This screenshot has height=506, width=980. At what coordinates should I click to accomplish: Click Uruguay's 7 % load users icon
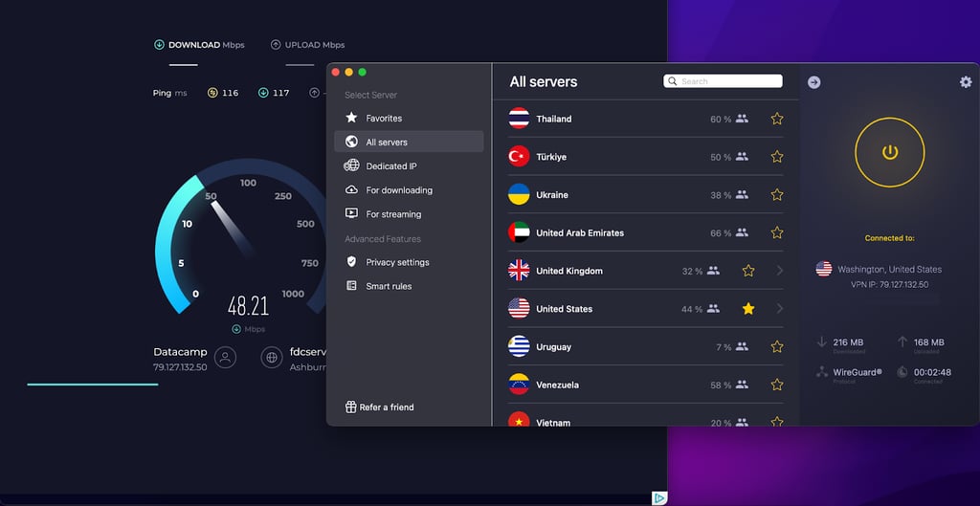point(742,346)
